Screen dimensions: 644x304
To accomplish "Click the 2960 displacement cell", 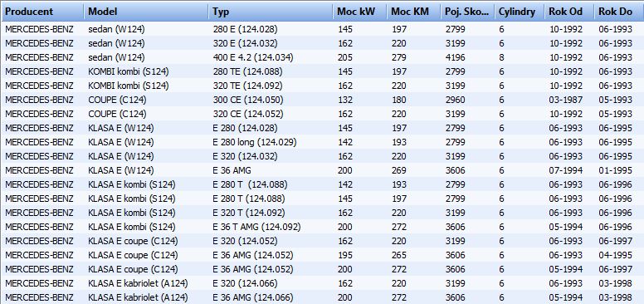I will (455, 100).
